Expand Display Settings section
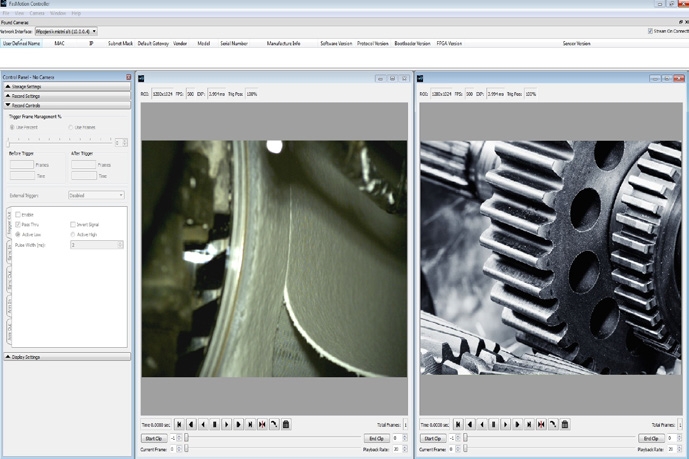The height and width of the screenshot is (459, 689). (x=67, y=357)
